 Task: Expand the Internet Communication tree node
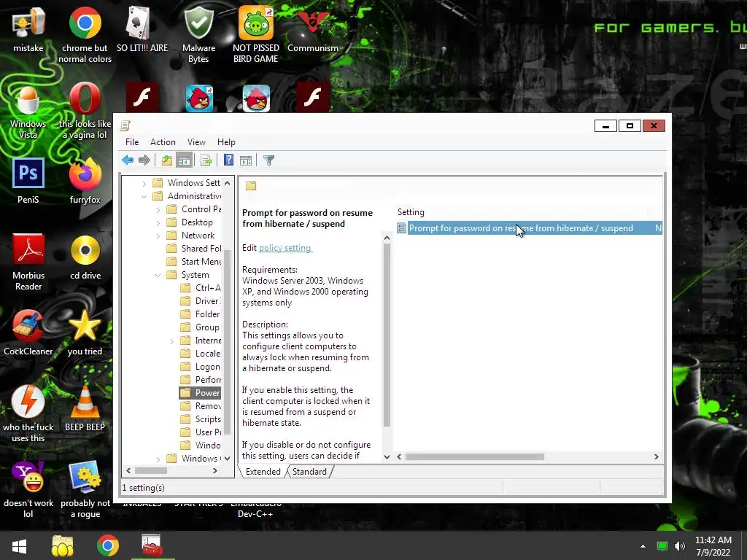[172, 341]
